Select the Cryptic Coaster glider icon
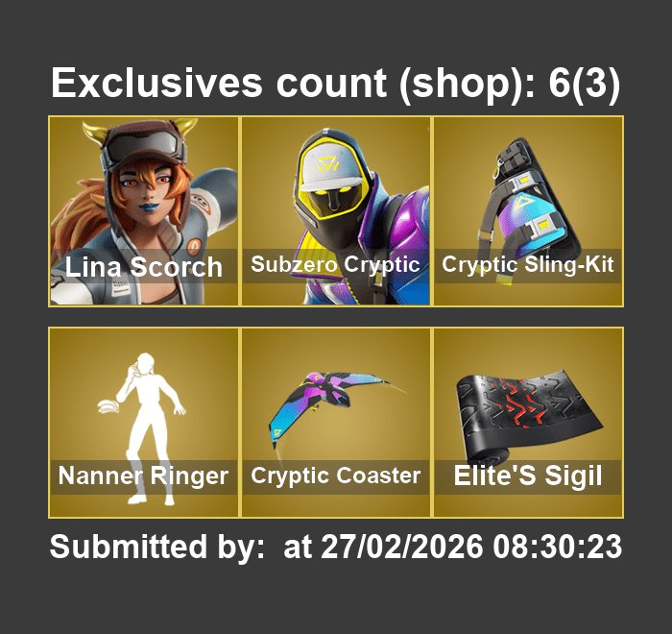The image size is (672, 634). tap(336, 423)
